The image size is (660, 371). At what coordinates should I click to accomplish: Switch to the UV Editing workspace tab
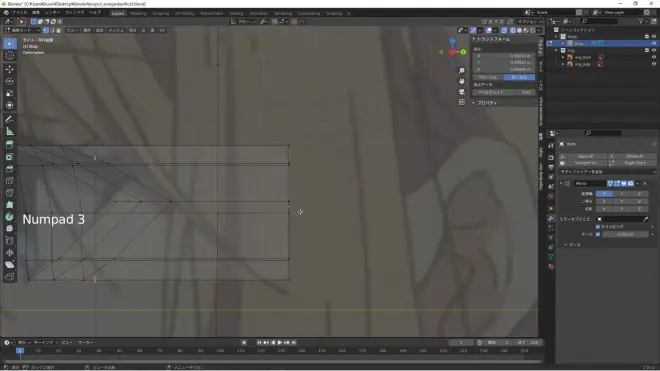click(184, 13)
